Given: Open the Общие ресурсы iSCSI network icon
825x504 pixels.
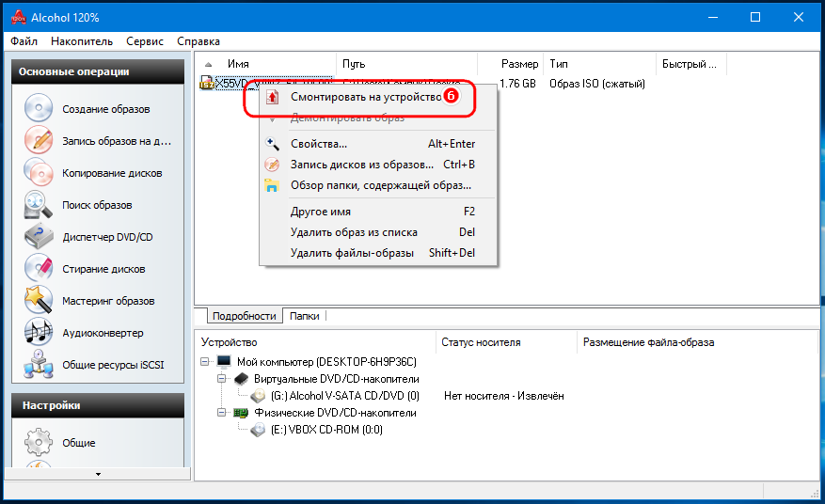Looking at the screenshot, I should click(39, 365).
